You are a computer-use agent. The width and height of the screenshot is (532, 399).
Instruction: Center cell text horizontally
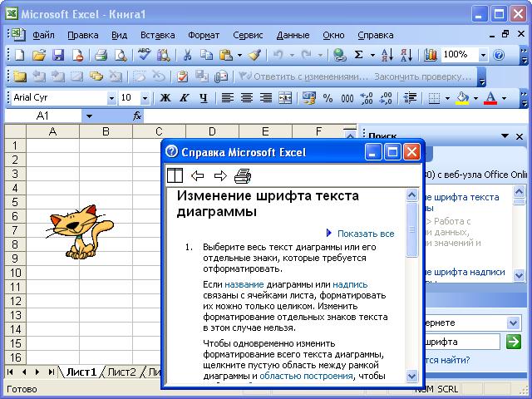click(247, 98)
